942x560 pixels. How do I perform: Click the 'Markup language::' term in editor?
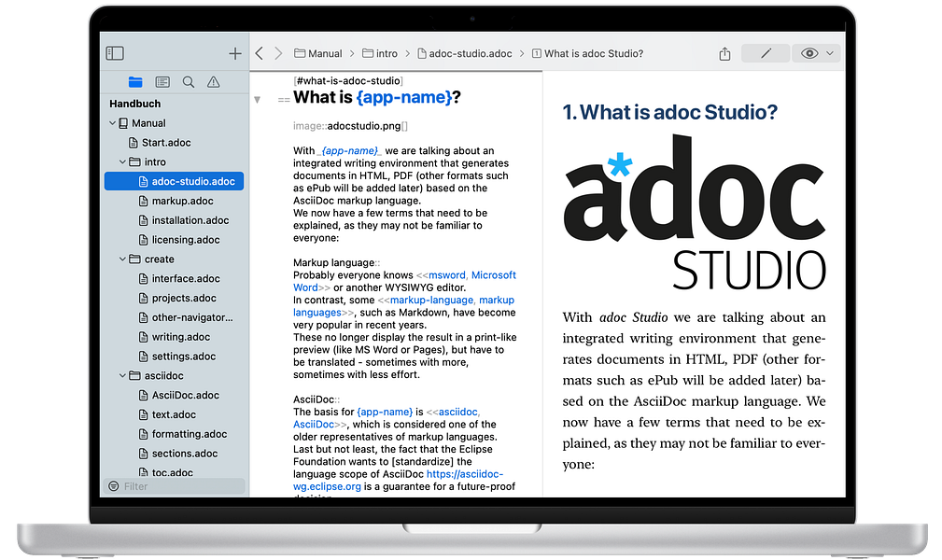[x=336, y=262]
